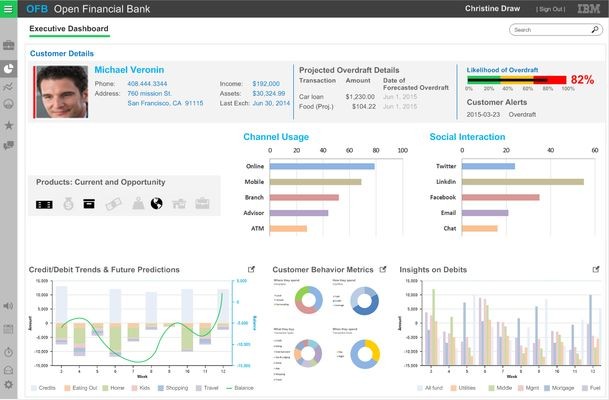This screenshot has height=400, width=609.
Task: Open the green hamburger menu
Action: tap(9, 9)
